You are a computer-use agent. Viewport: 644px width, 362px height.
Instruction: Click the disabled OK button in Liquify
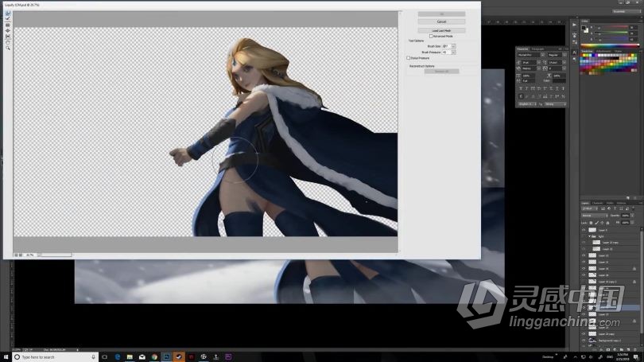pos(441,14)
